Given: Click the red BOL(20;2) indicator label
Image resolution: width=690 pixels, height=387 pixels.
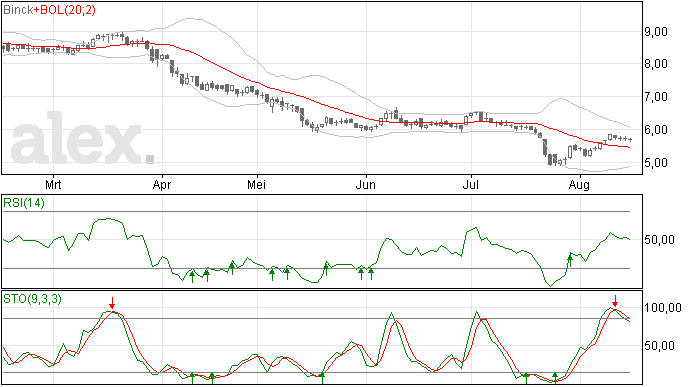Looking at the screenshot, I should point(67,10).
